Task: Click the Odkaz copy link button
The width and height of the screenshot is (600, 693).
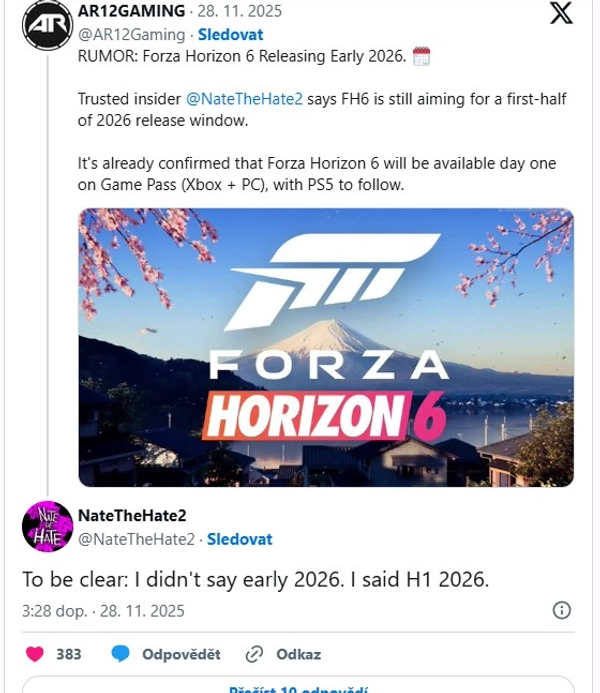Action: pos(299,654)
